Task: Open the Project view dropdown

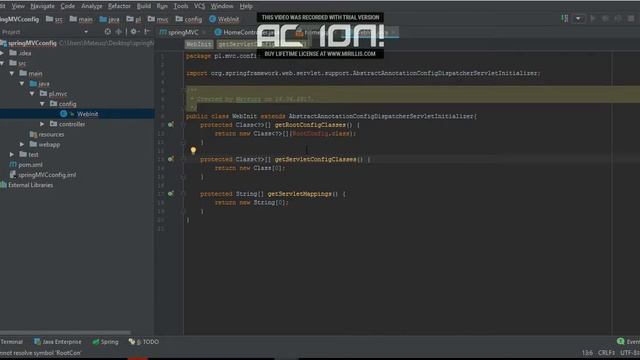Action: (x=86, y=32)
